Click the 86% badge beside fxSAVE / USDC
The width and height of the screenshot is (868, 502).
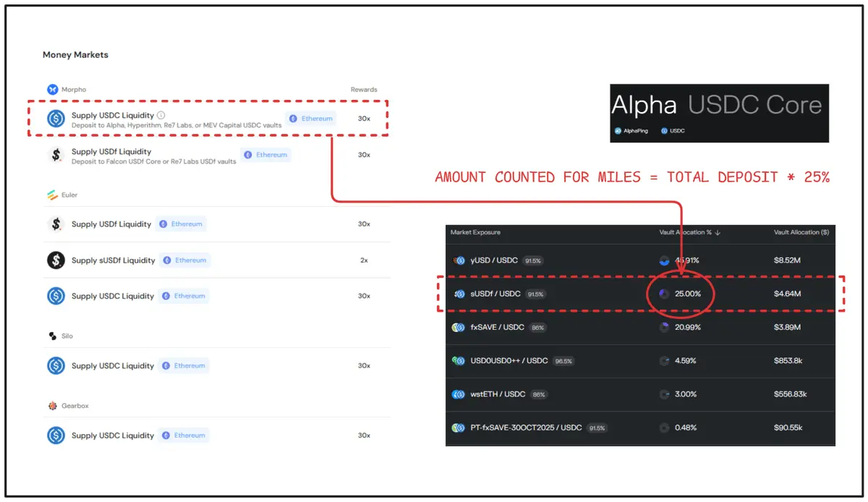[x=538, y=328]
